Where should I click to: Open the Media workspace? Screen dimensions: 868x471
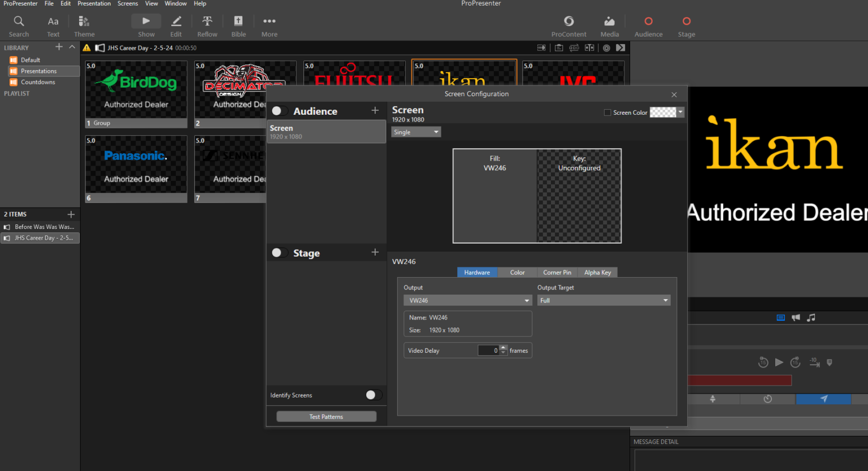609,25
